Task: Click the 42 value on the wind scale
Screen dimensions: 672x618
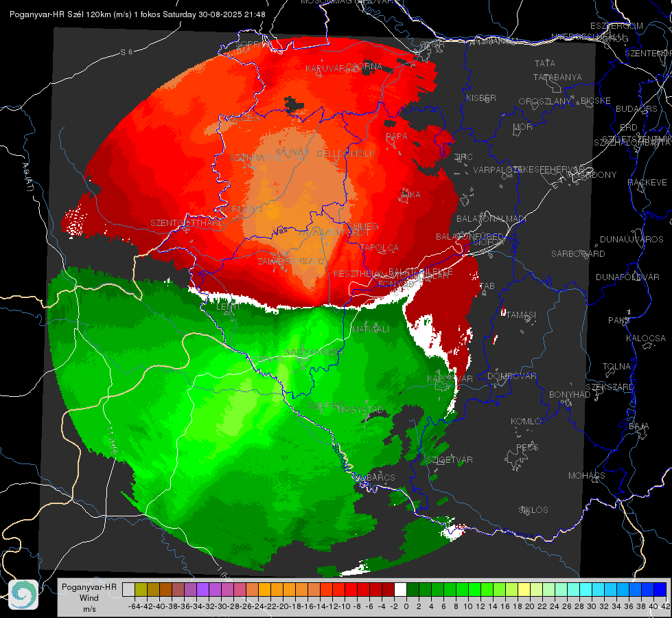Action: [665, 606]
